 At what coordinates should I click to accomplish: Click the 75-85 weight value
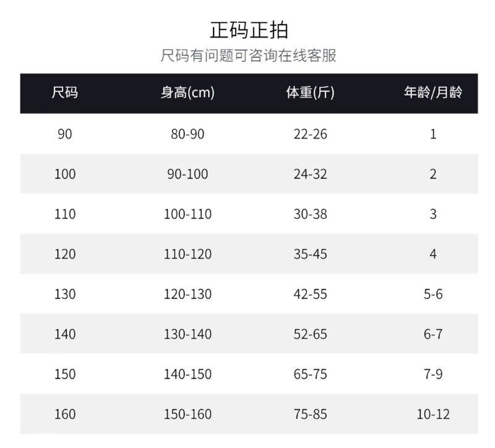pyautogui.click(x=310, y=414)
